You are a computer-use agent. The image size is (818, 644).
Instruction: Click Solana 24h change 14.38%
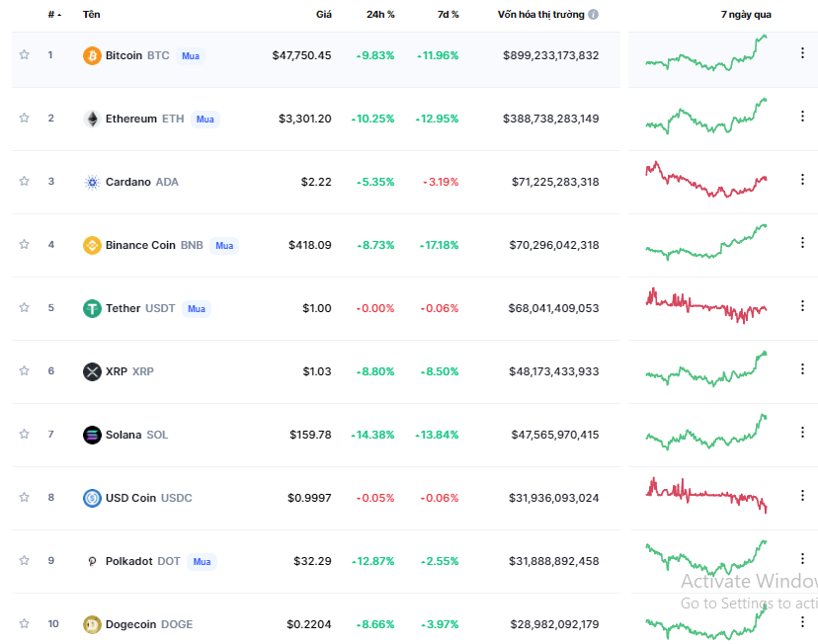coord(372,435)
